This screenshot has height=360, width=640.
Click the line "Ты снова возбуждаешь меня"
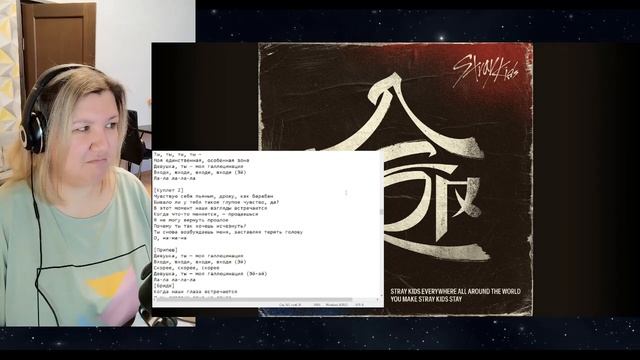tap(228, 232)
